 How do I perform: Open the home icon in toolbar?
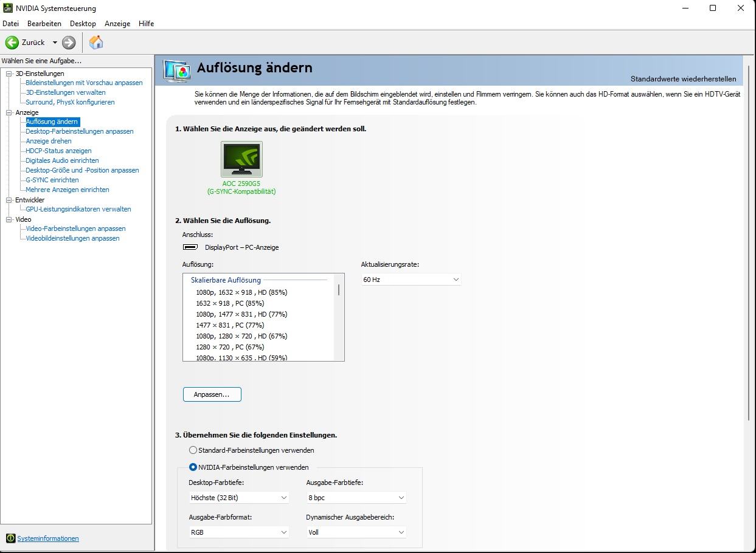point(96,42)
